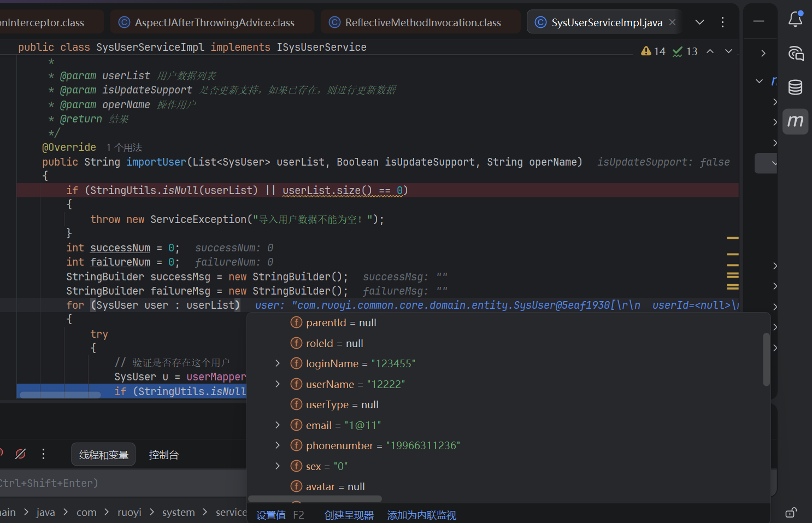Click the email field icon
The image size is (812, 523).
point(296,425)
